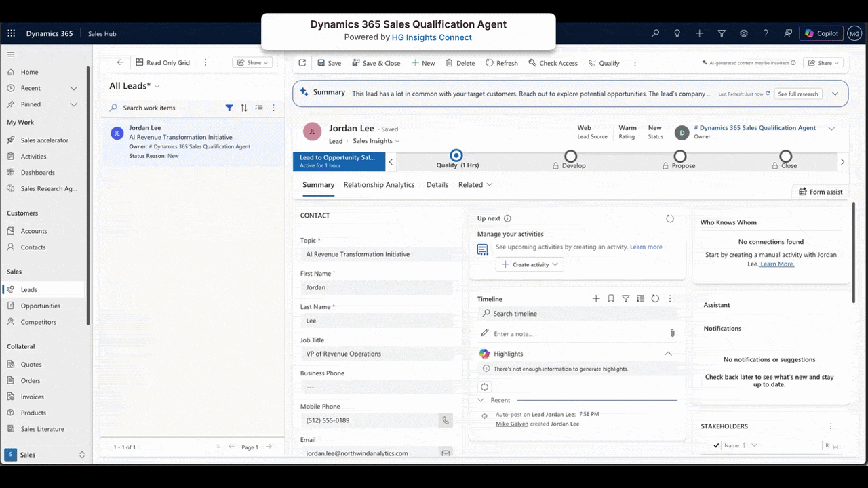Open the lightbulb assistant icon
Screen dimensions: 868x488
click(677, 33)
